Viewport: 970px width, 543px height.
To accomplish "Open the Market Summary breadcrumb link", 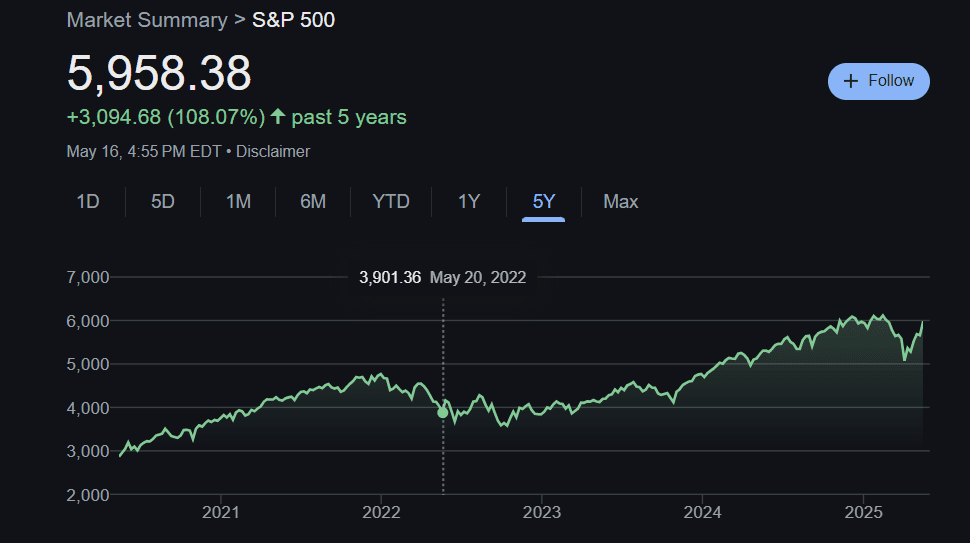I will 147,20.
